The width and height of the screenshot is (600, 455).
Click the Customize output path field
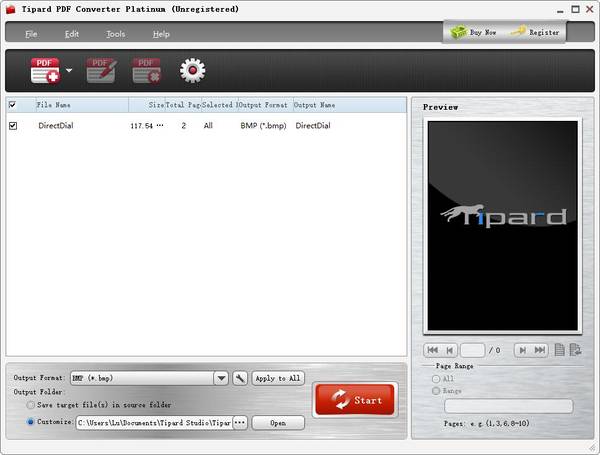tap(155, 423)
